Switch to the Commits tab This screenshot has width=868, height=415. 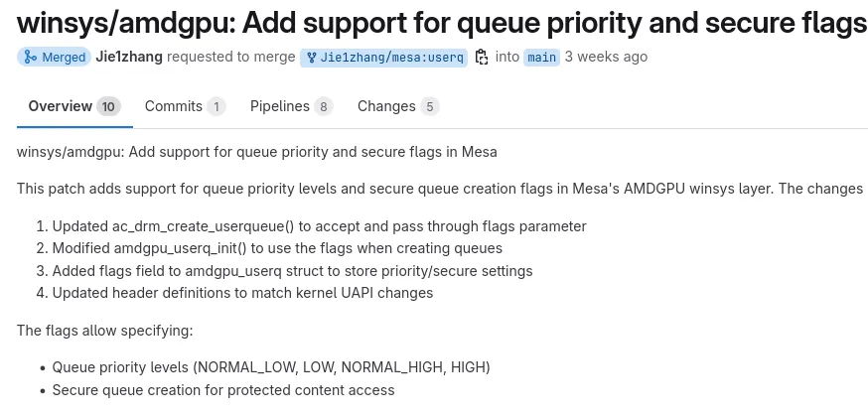[173, 106]
